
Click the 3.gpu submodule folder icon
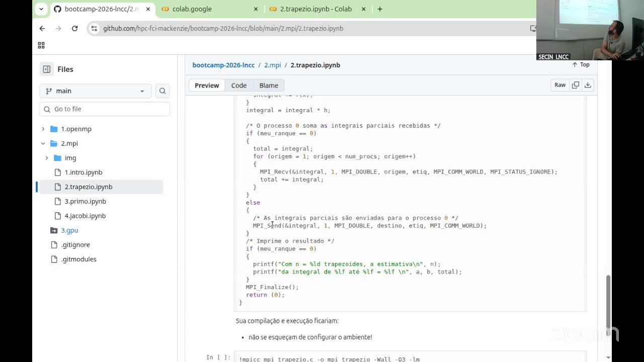tap(54, 230)
